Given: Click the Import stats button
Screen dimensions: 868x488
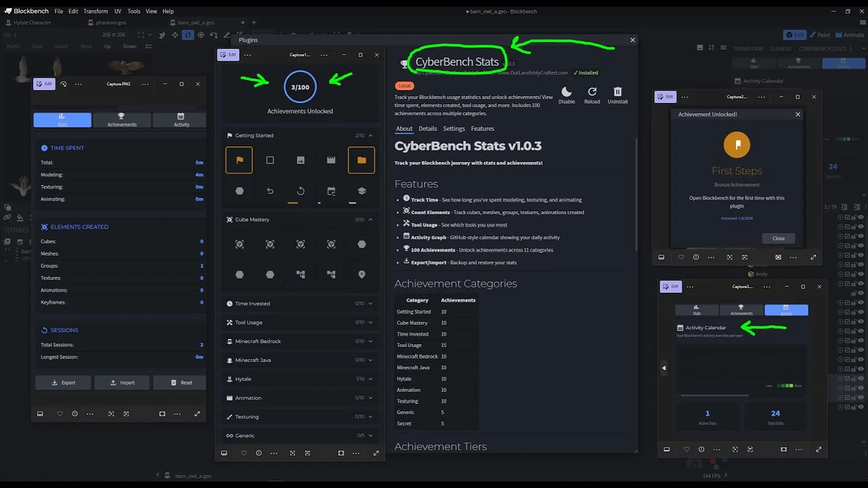Looking at the screenshot, I should pos(122,382).
